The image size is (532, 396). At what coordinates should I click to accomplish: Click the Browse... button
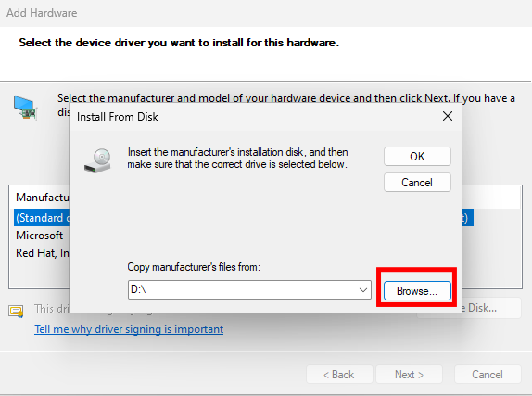(417, 290)
